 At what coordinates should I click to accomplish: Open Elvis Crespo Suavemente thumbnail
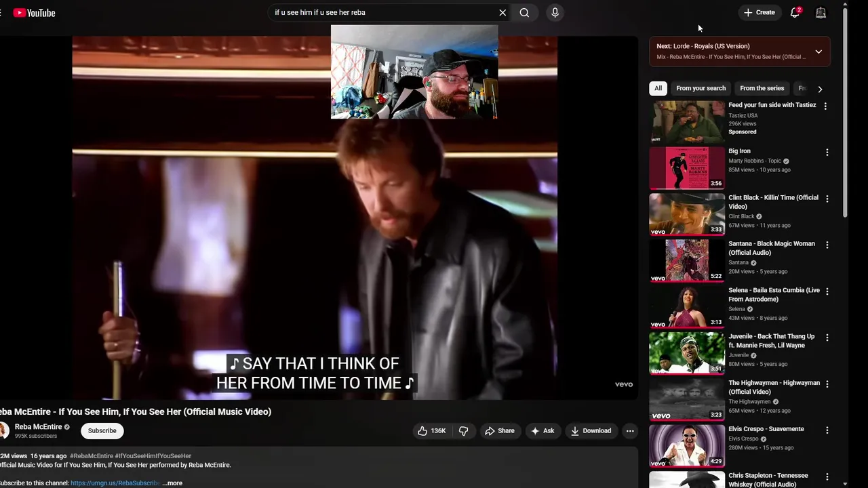pyautogui.click(x=687, y=445)
